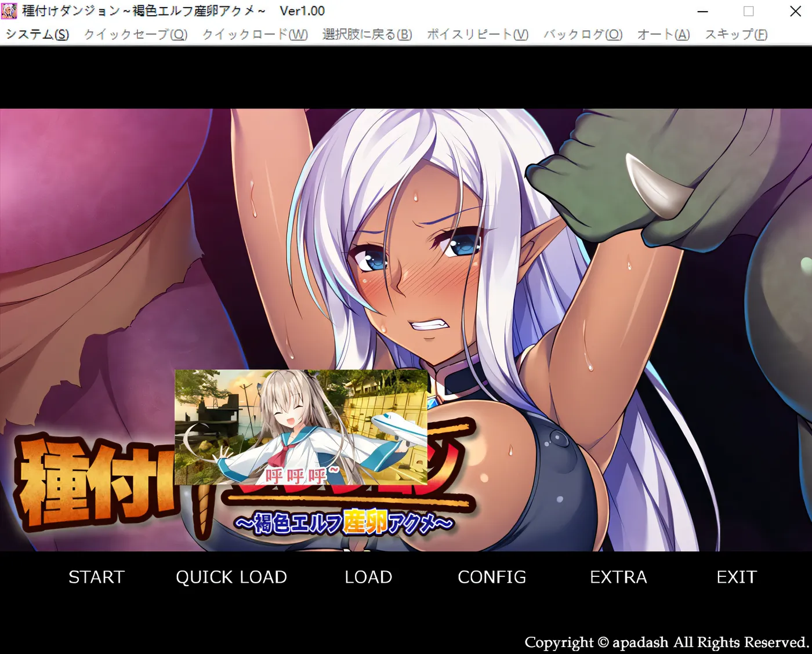The image size is (812, 654).
Task: Open the バックログ message history
Action: coord(582,34)
